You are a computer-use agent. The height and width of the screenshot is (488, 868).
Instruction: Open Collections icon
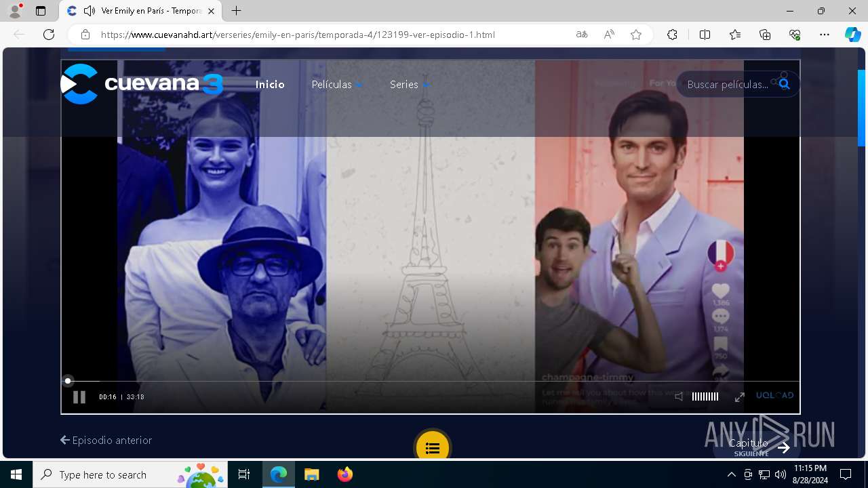(765, 35)
